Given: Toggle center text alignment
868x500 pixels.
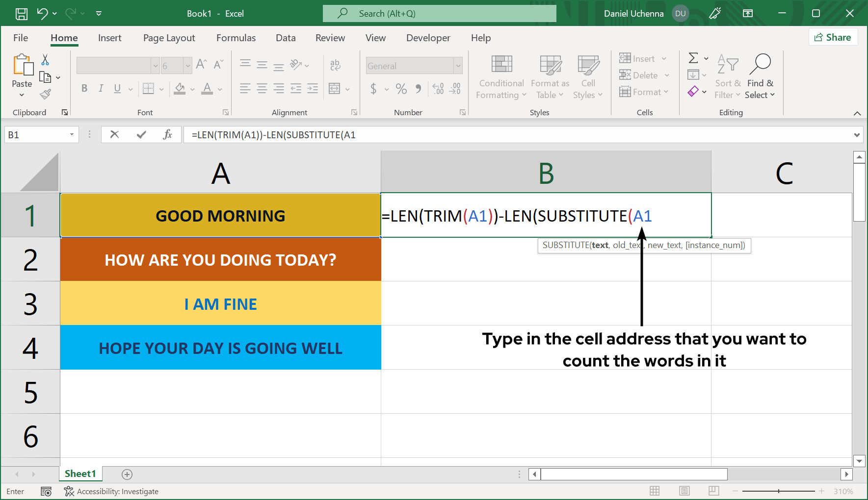Looking at the screenshot, I should (x=262, y=88).
